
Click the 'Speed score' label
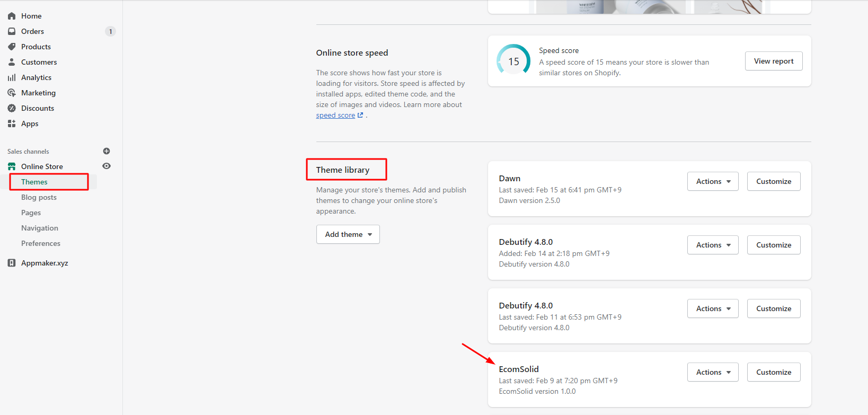[559, 50]
